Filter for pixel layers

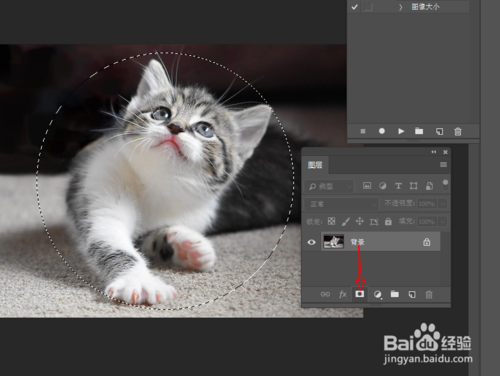coord(367,186)
